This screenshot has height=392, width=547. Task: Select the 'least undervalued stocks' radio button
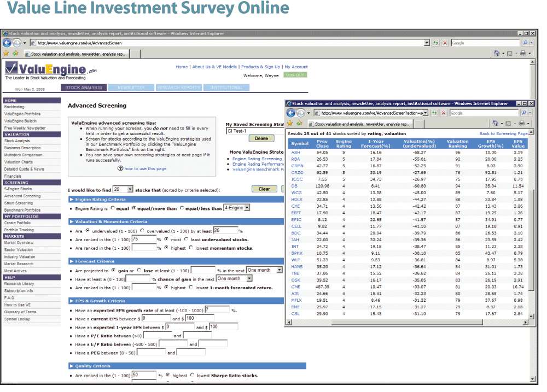[x=187, y=239]
